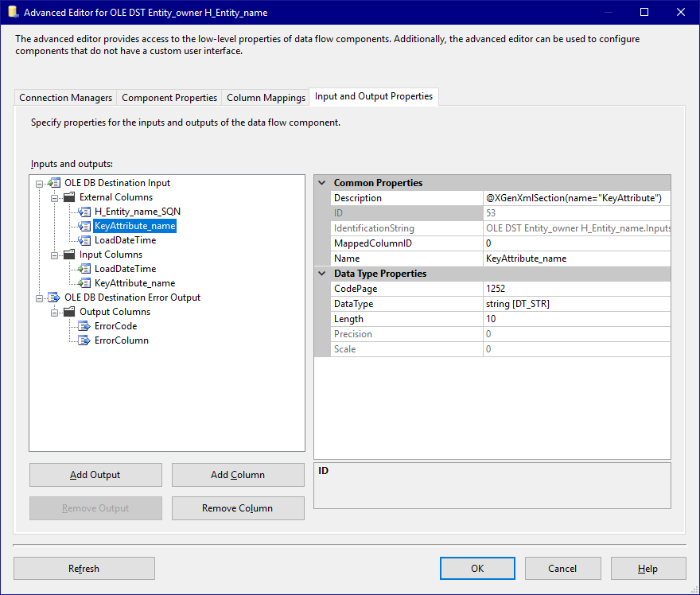
Task: Close the Advanced Editor window
Action: point(681,12)
